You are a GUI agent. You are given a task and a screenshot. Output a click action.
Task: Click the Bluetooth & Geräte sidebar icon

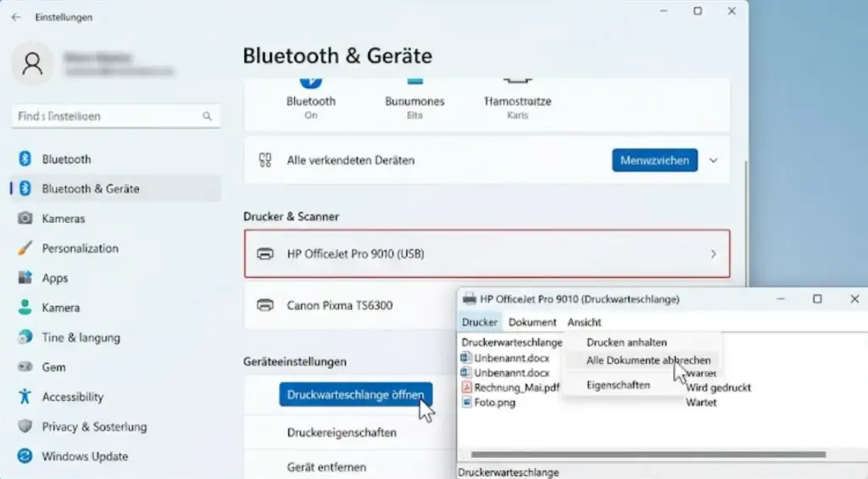(25, 188)
